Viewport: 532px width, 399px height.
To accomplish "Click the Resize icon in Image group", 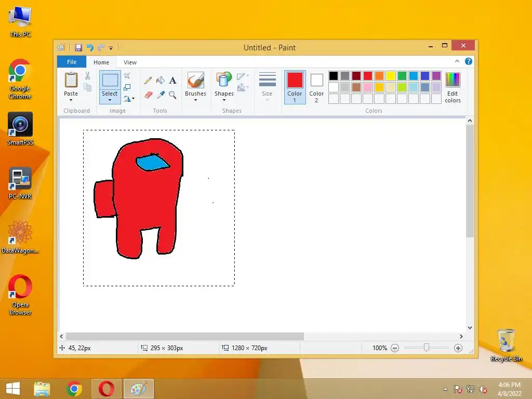I will (127, 87).
